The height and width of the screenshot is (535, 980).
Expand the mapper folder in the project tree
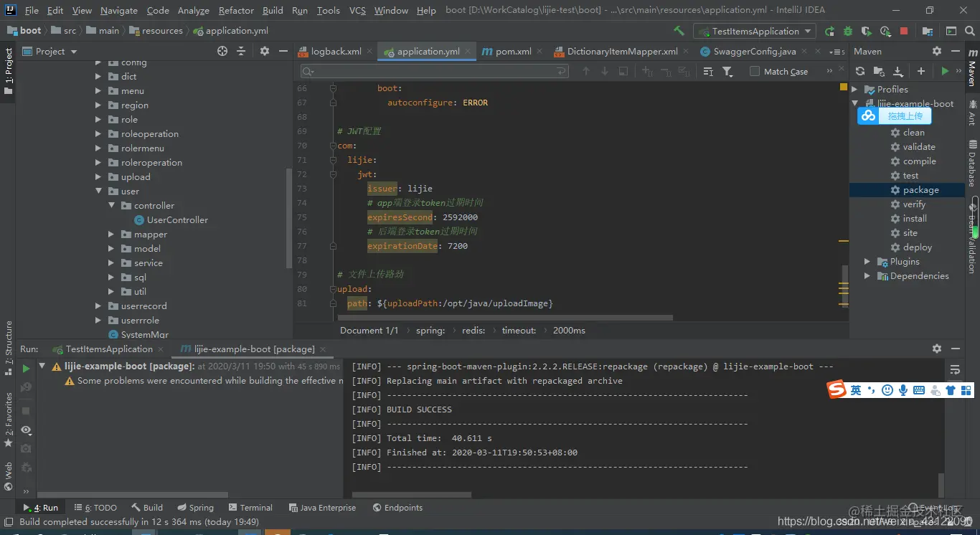click(111, 235)
